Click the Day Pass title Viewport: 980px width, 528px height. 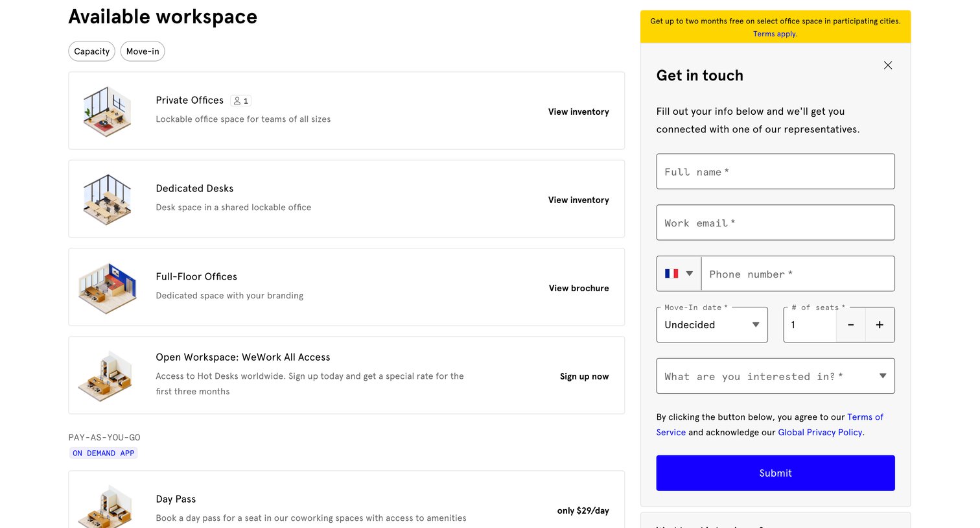[176, 499]
